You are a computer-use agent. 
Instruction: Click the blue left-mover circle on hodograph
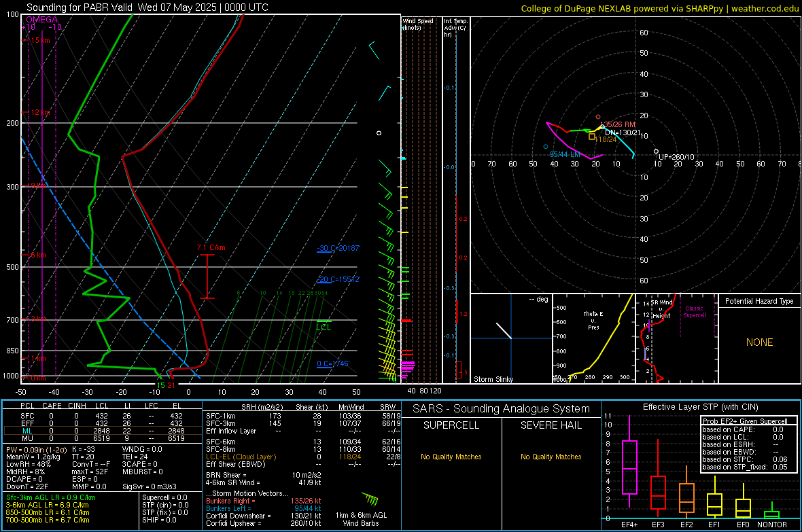tap(546, 147)
